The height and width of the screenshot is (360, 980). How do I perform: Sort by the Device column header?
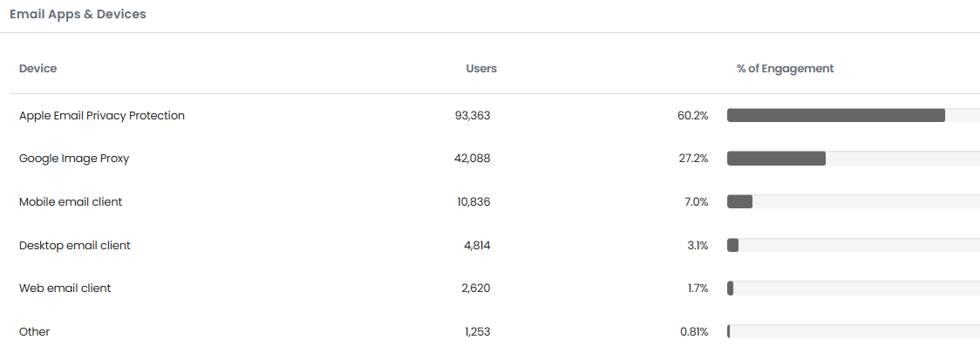37,69
